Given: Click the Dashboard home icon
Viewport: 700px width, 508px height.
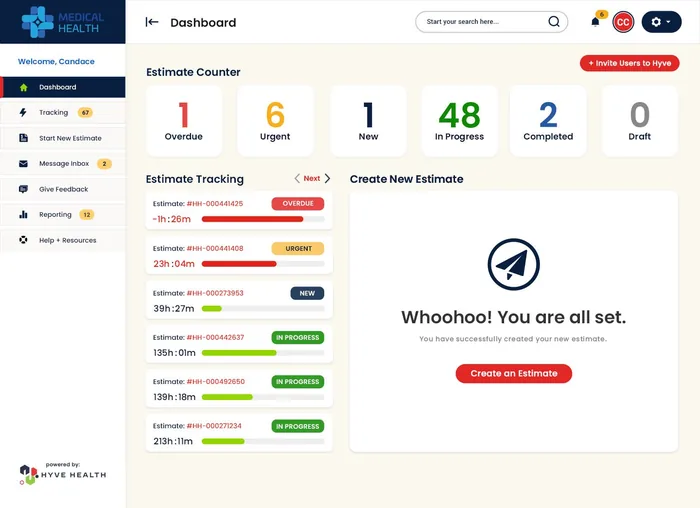Looking at the screenshot, I should click(24, 87).
